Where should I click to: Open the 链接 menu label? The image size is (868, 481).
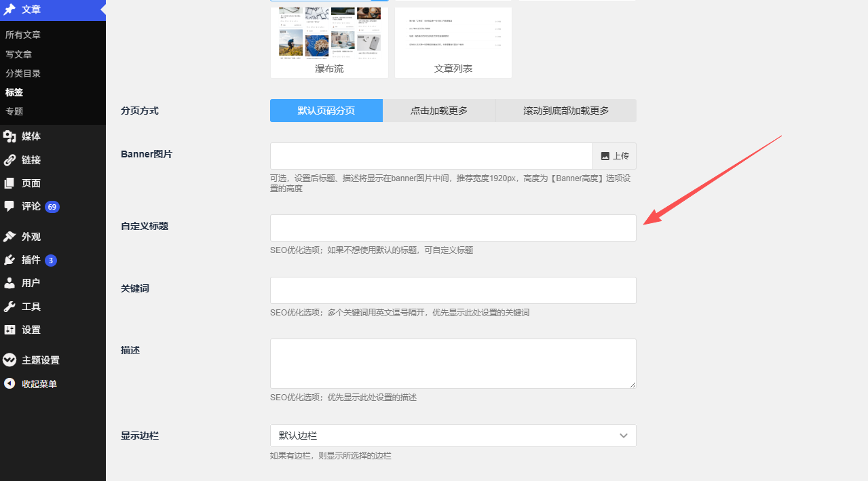coord(31,160)
